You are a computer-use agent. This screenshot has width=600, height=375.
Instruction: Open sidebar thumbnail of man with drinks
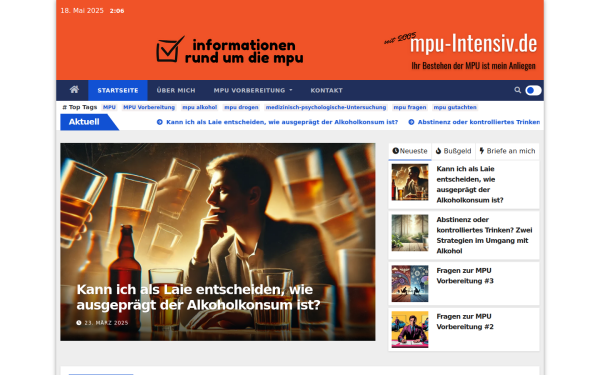tap(410, 182)
